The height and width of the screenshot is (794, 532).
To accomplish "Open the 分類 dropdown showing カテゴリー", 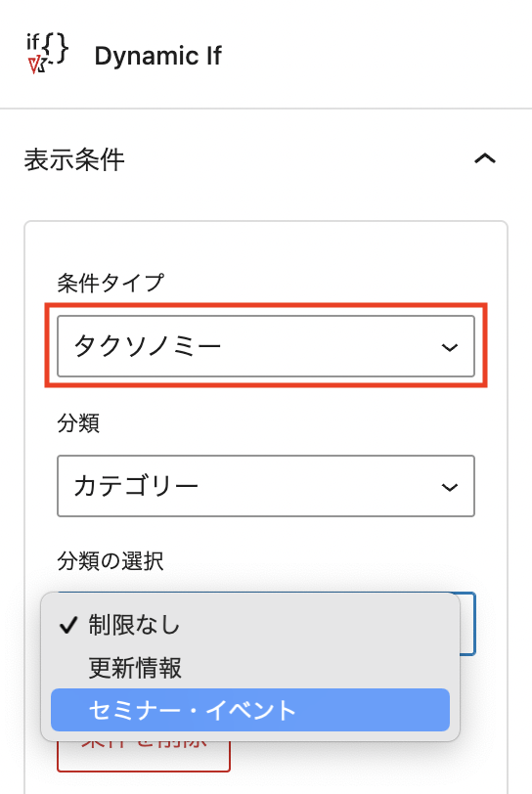I will [265, 486].
